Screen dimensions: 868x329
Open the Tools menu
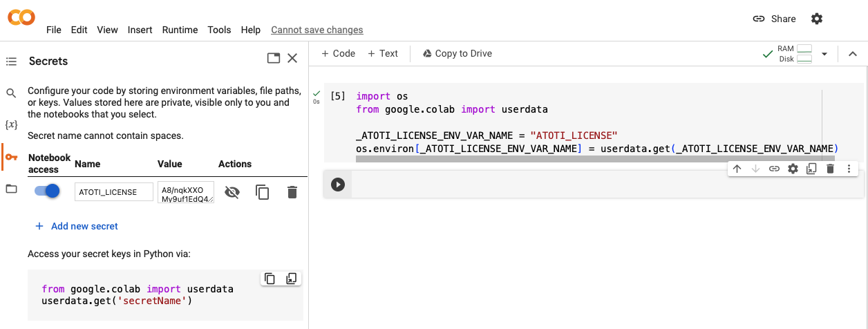(x=219, y=30)
